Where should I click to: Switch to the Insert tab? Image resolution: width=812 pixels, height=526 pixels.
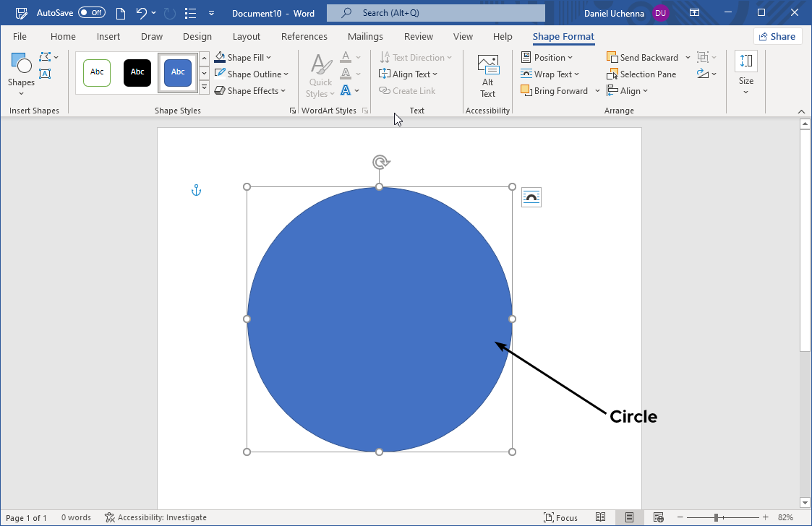click(108, 37)
